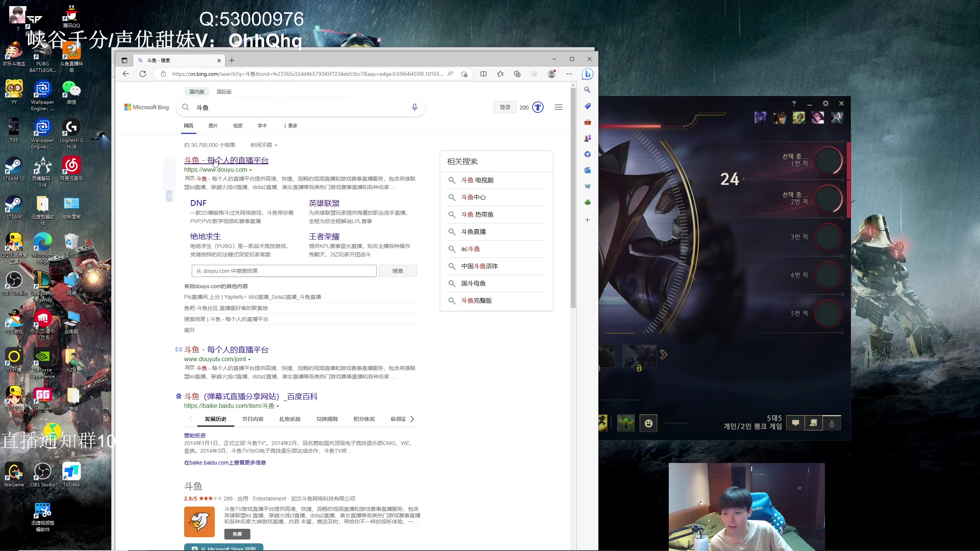
Task: Open the GeForce Experience desktop icon
Action: point(43,363)
